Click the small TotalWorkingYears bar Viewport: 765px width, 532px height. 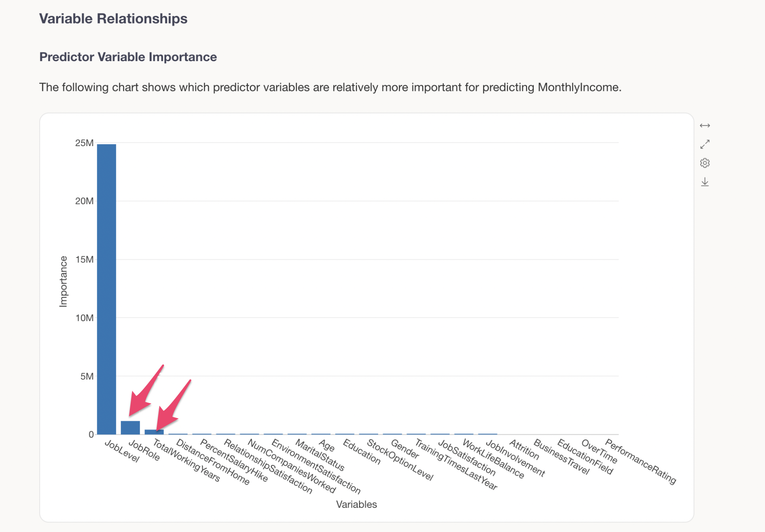click(x=154, y=432)
